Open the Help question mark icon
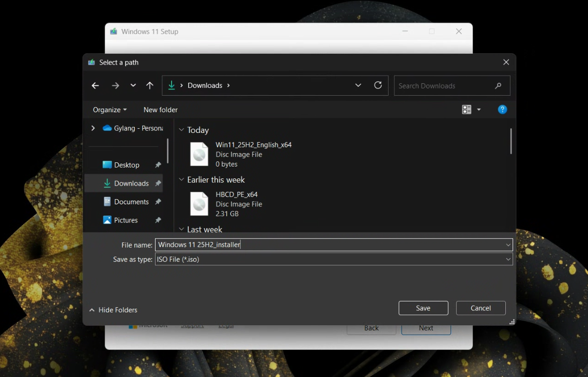Image resolution: width=588 pixels, height=377 pixels. pyautogui.click(x=502, y=110)
